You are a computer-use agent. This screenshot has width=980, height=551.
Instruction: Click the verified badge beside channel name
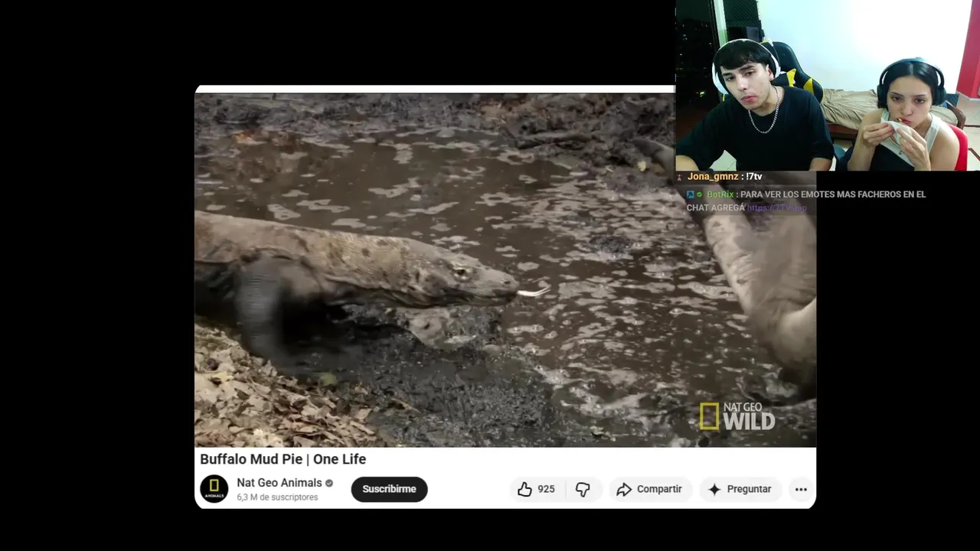pyautogui.click(x=329, y=484)
